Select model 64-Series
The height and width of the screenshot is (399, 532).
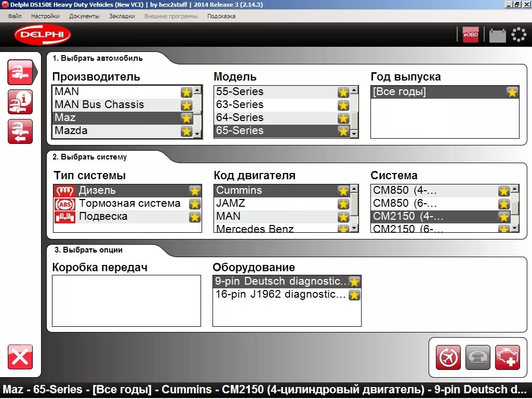(282, 117)
